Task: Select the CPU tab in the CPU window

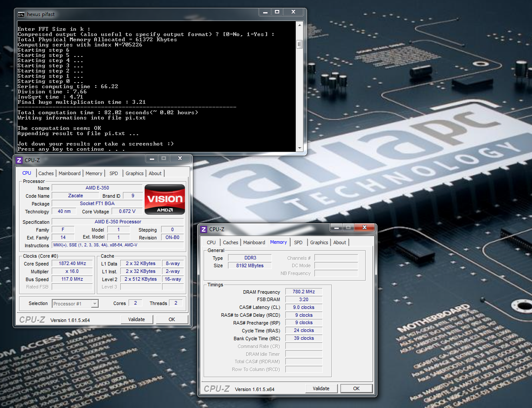Action: [26, 173]
